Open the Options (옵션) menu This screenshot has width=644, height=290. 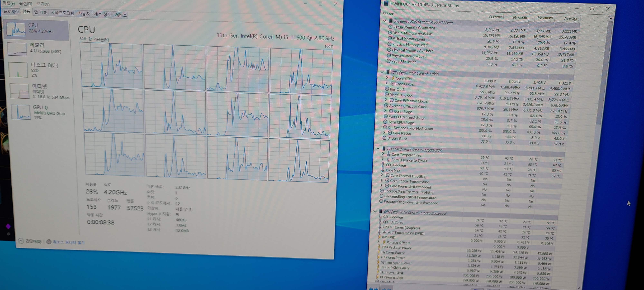coord(26,4)
